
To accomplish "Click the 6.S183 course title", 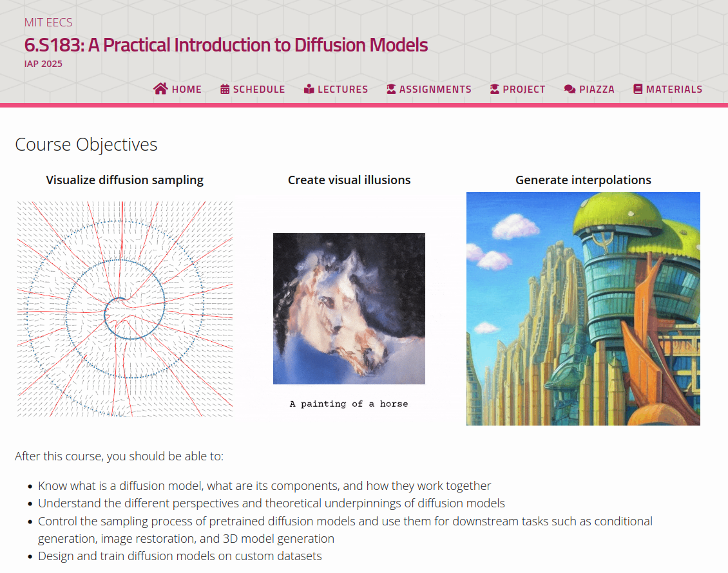I will [225, 45].
